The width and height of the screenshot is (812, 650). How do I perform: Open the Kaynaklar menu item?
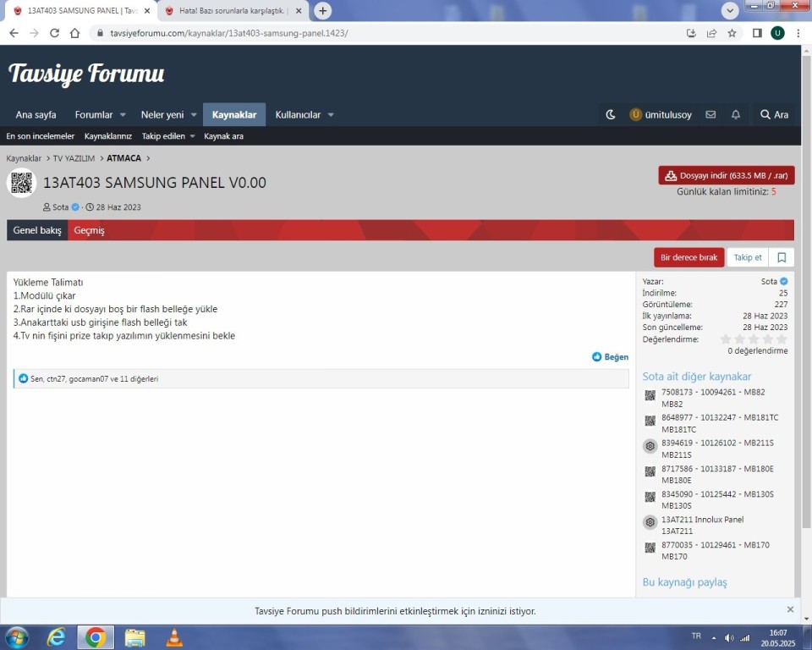pyautogui.click(x=234, y=114)
